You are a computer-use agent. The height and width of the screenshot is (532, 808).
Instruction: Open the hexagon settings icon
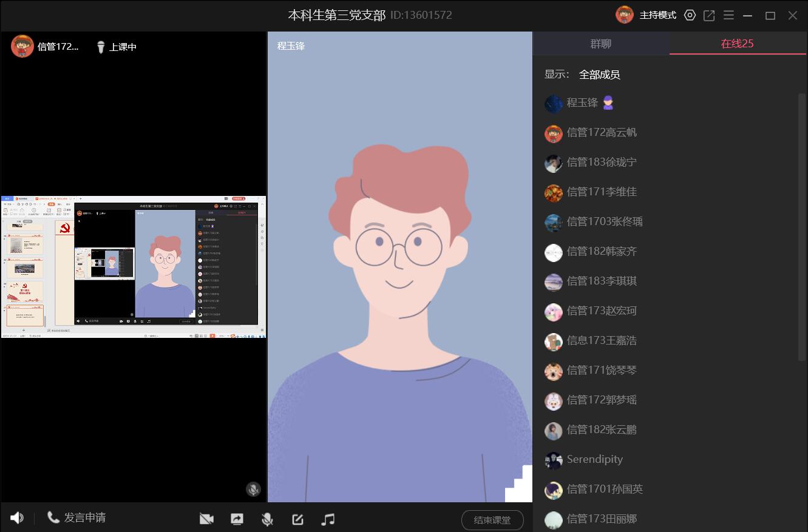(690, 15)
